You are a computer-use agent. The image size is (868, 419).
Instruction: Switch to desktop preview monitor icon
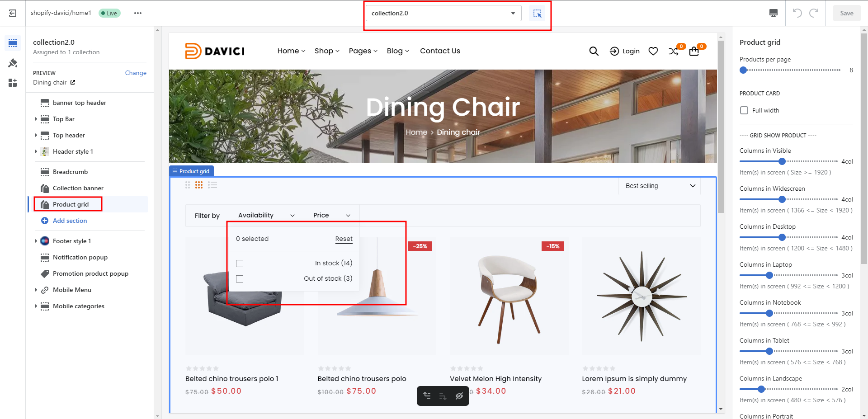click(774, 13)
